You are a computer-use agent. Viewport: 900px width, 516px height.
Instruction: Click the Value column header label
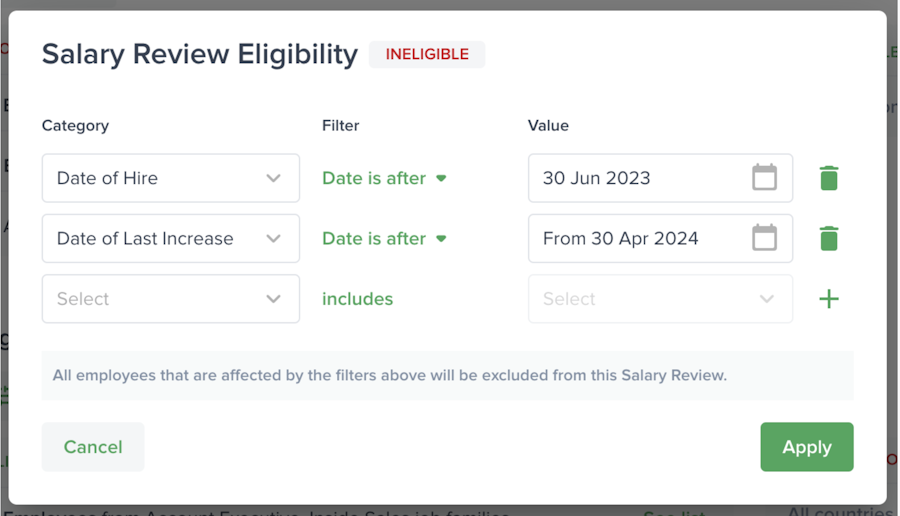(548, 126)
